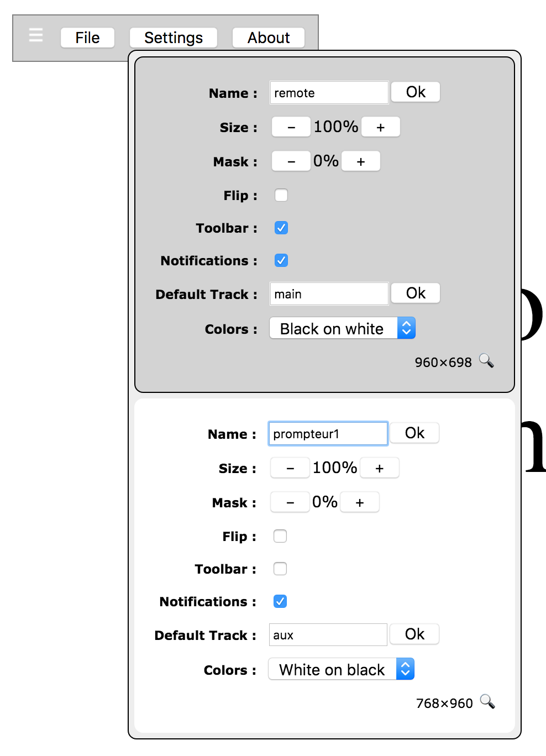Decrease size for the remote screen
The height and width of the screenshot is (756, 546).
pyautogui.click(x=291, y=127)
